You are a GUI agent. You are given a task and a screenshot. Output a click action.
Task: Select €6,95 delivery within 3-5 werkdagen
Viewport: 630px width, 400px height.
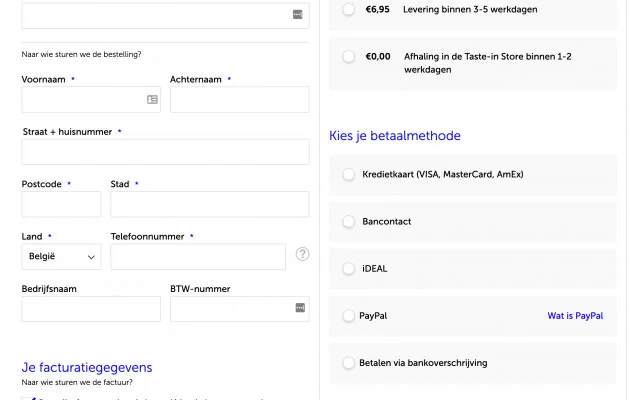349,9
